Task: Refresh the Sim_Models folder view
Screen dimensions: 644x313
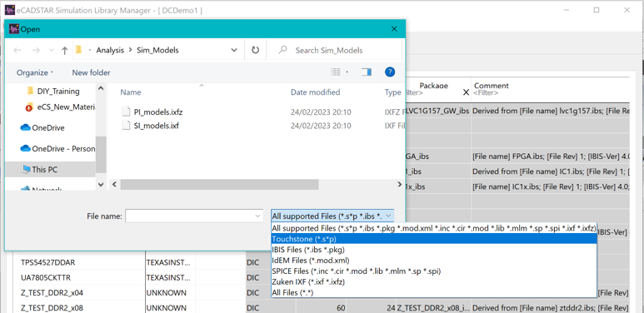Action: (256, 51)
